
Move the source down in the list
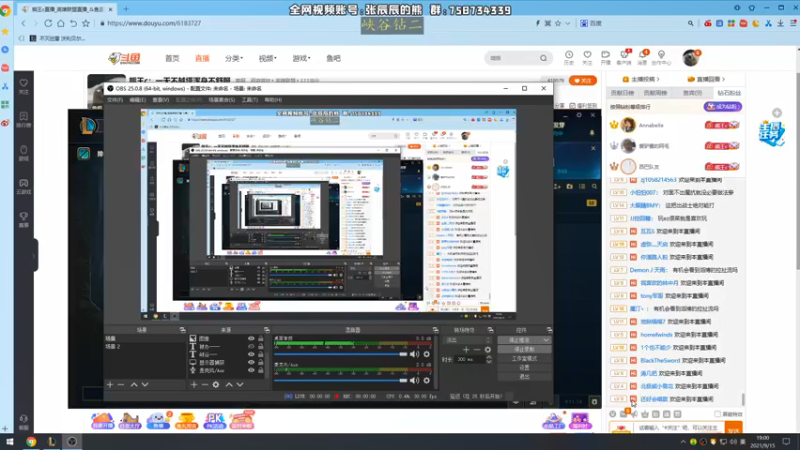point(240,385)
